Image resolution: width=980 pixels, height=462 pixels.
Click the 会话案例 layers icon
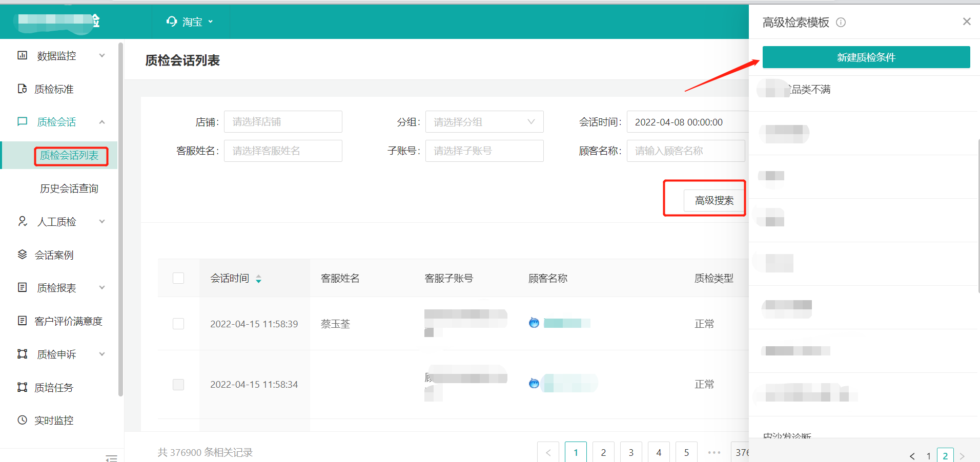pyautogui.click(x=22, y=255)
